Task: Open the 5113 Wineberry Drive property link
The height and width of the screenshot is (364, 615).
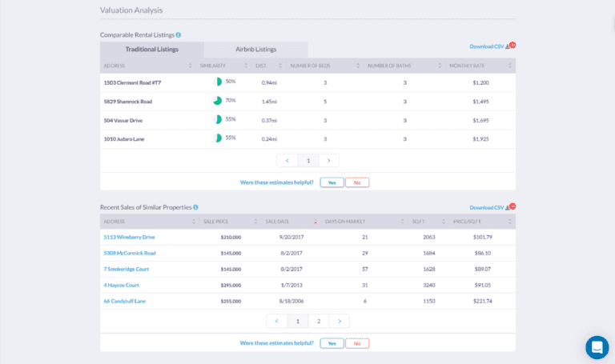Action: (x=129, y=237)
